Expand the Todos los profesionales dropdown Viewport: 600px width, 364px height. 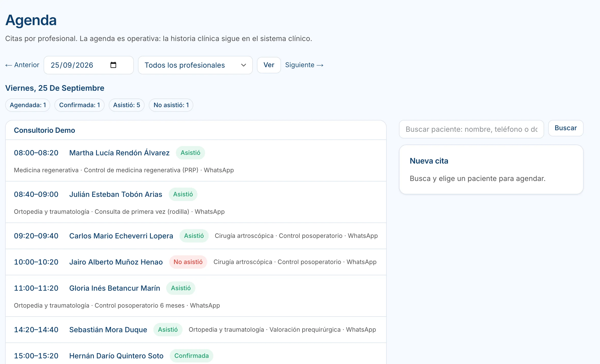point(195,65)
